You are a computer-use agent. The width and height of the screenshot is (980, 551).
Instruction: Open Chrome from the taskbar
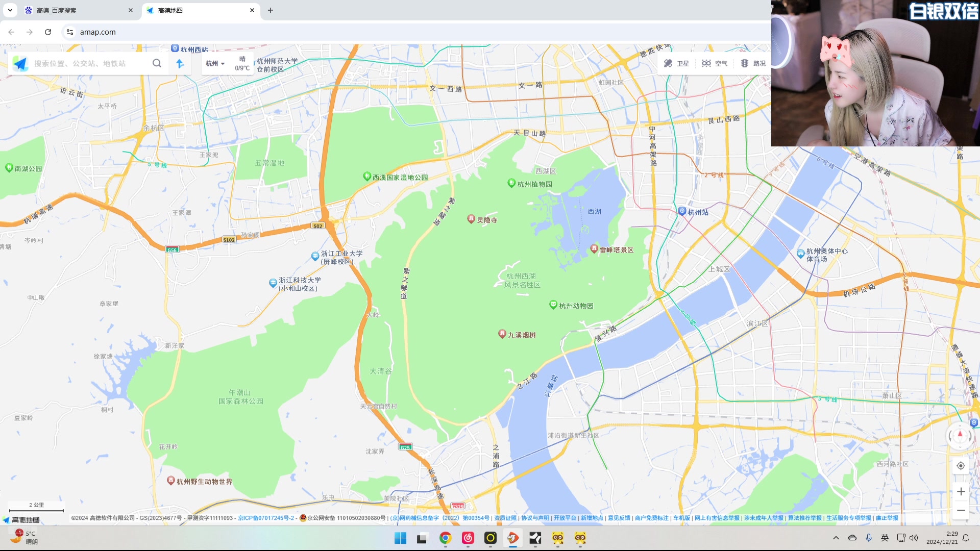445,538
